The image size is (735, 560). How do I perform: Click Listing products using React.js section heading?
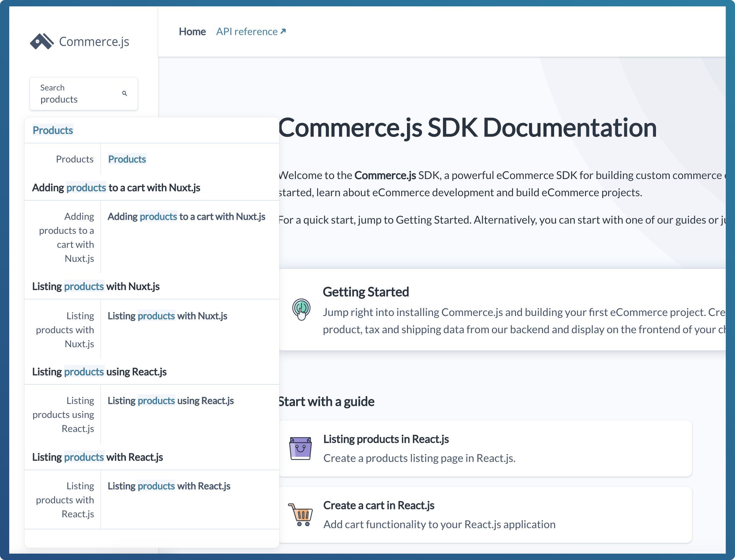pos(99,372)
